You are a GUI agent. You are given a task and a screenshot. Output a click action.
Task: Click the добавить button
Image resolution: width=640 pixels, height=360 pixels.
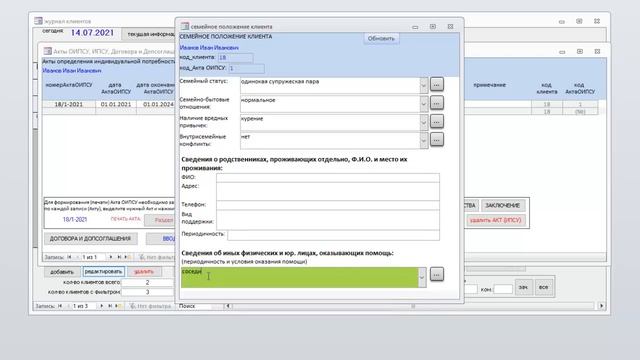62,271
